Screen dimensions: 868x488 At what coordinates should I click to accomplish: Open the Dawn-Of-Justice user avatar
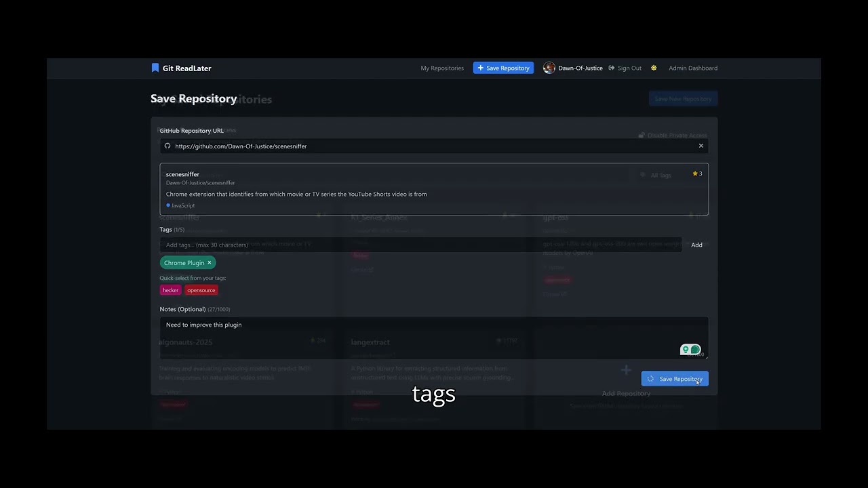[549, 68]
